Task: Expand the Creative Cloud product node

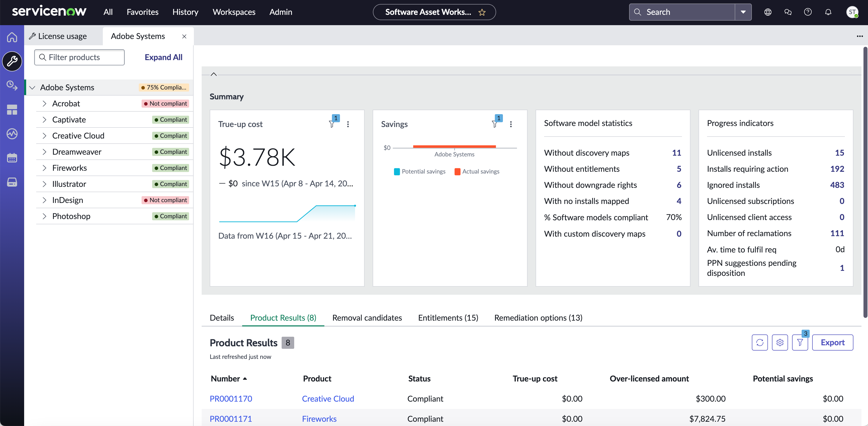Action: [44, 136]
